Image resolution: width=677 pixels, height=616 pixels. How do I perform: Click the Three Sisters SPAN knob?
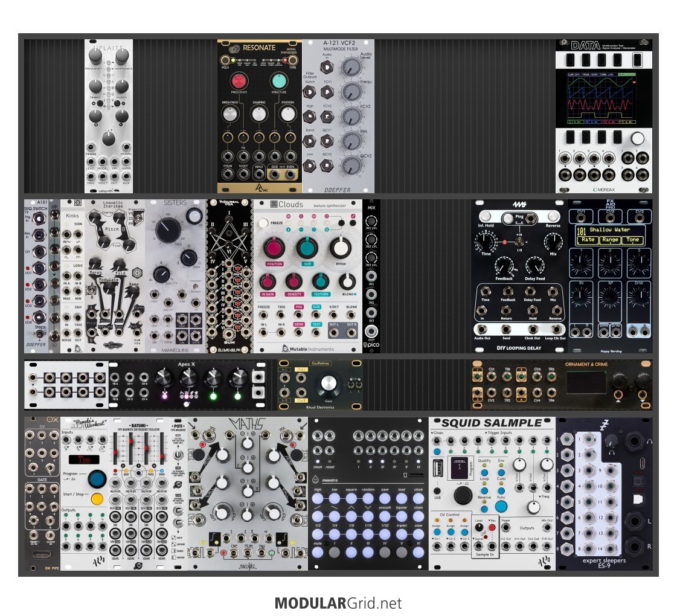point(188,257)
